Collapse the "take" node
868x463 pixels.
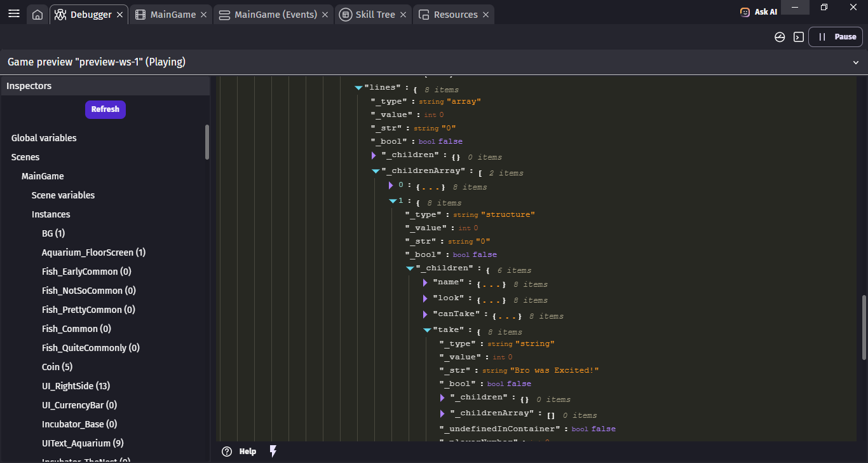(427, 331)
